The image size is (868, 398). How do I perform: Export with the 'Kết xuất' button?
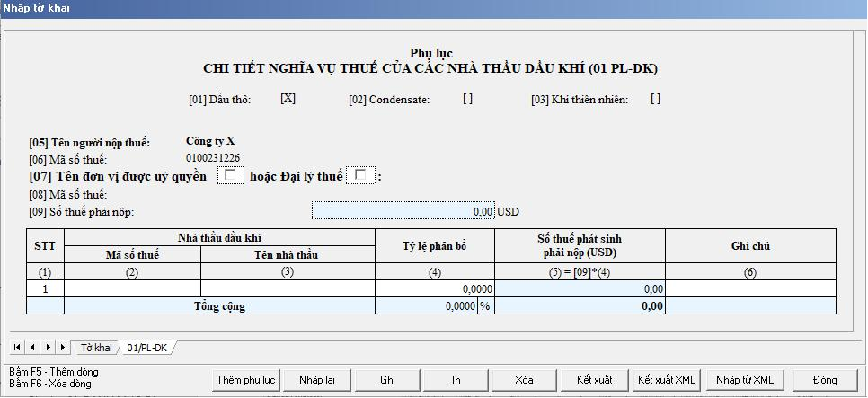click(593, 380)
